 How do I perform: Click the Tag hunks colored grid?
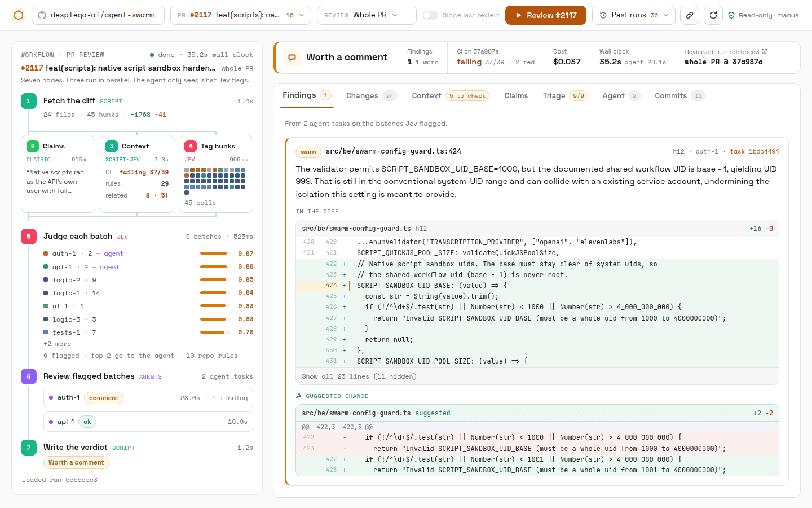[x=215, y=181]
